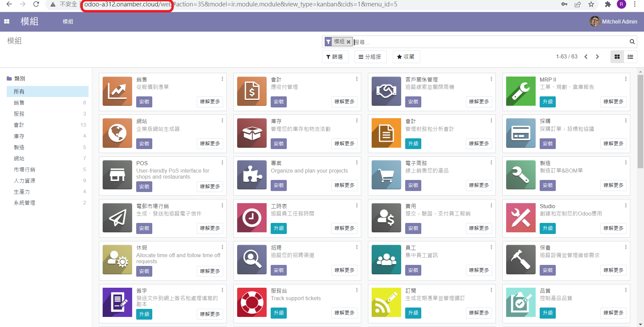Image resolution: width=644 pixels, height=327 pixels.
Task: Click the 電子商務 shopping cart icon
Action: (386, 175)
